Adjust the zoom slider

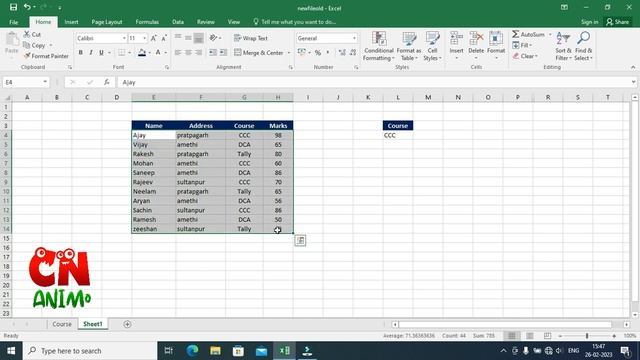(587, 336)
